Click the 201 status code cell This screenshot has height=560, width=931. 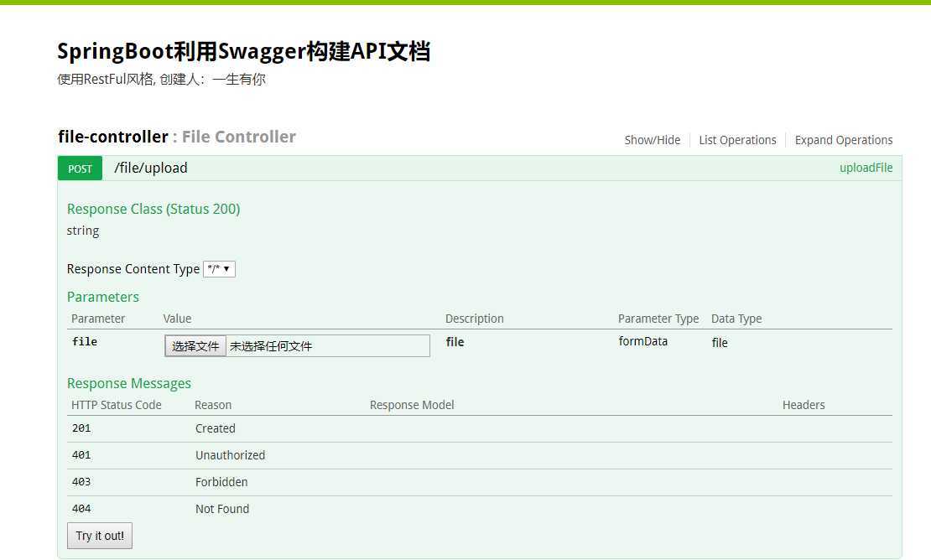pos(81,428)
